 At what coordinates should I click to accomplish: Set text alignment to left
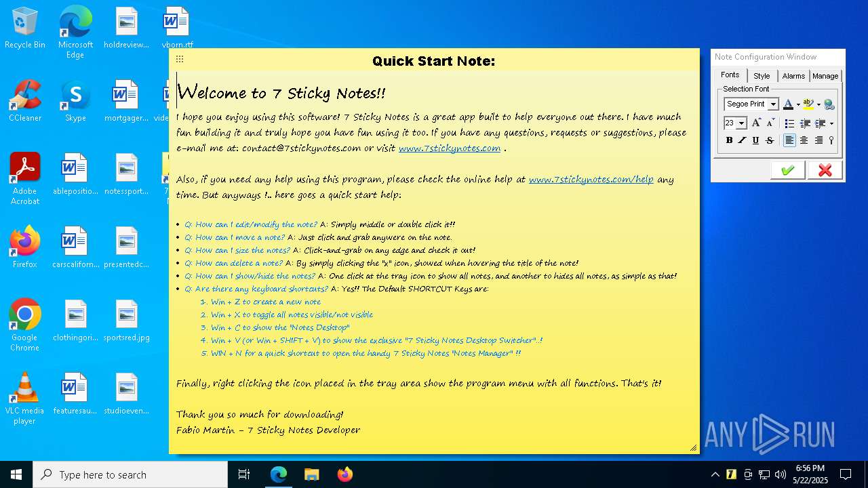point(789,140)
